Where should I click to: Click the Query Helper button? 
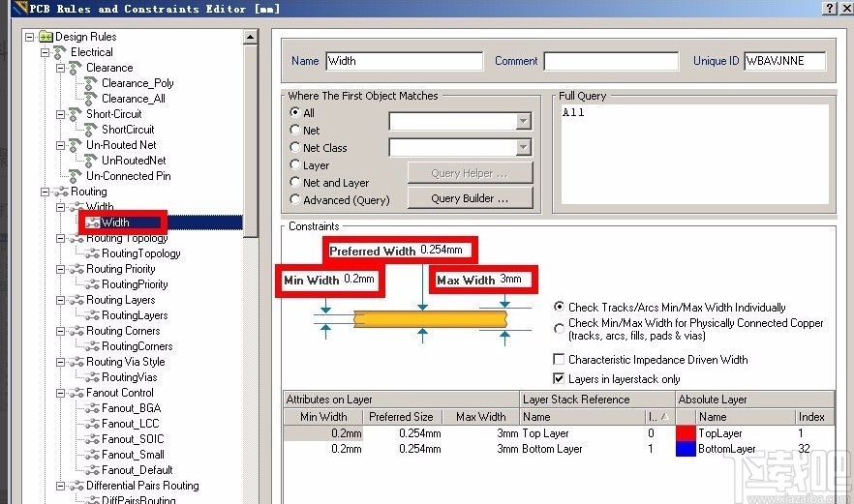(x=470, y=173)
